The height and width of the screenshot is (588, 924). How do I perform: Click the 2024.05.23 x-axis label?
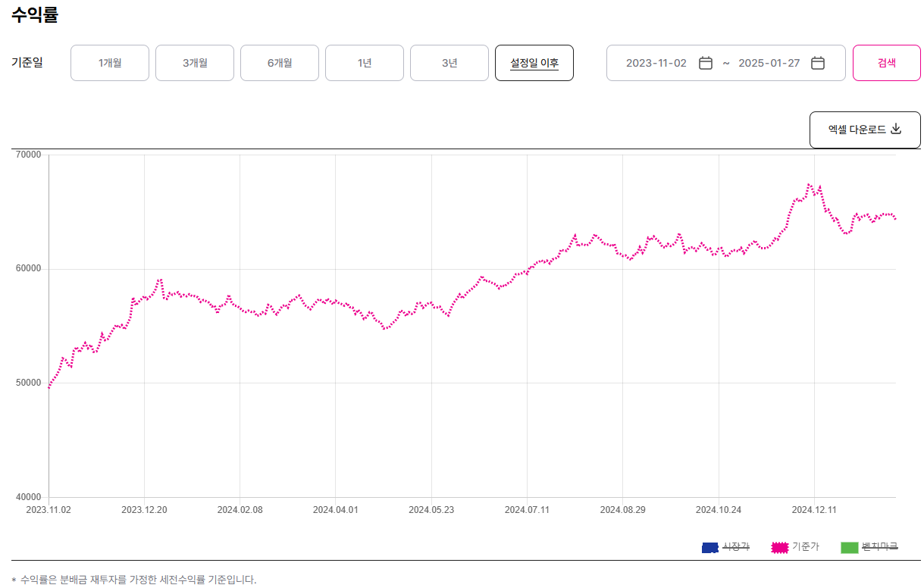(x=431, y=510)
